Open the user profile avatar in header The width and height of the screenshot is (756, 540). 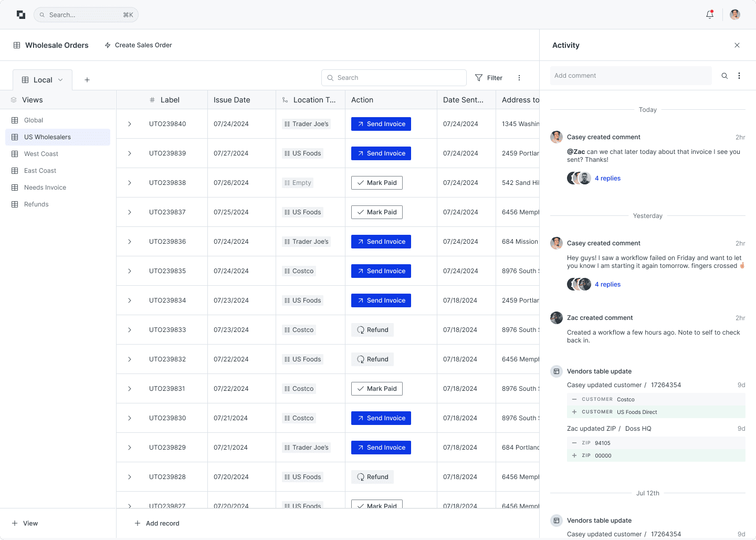coord(735,15)
